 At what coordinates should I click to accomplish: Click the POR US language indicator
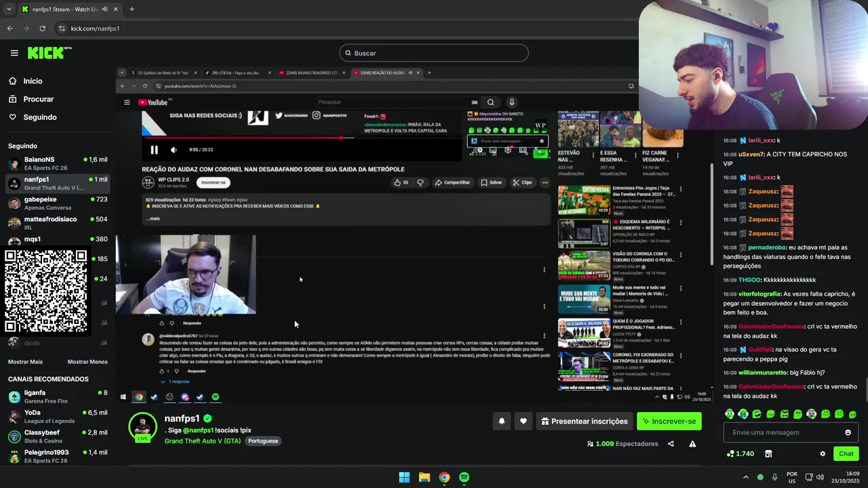click(792, 477)
